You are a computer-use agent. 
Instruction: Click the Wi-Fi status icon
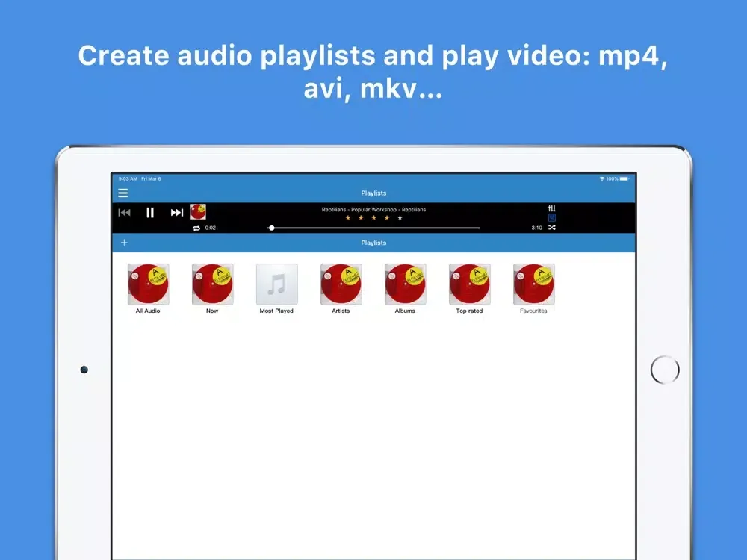coord(602,178)
